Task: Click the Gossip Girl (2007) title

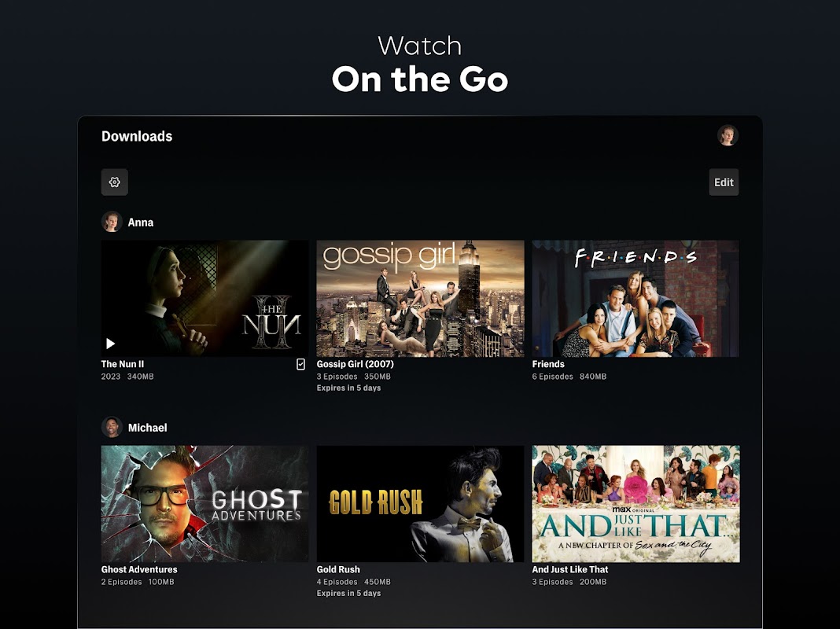Action: click(356, 364)
